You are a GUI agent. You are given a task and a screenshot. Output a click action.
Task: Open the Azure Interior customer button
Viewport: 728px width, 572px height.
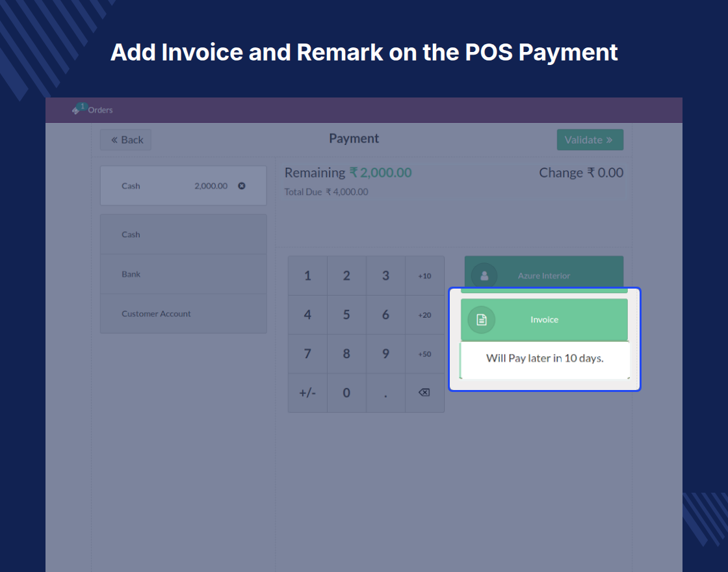[543, 272]
